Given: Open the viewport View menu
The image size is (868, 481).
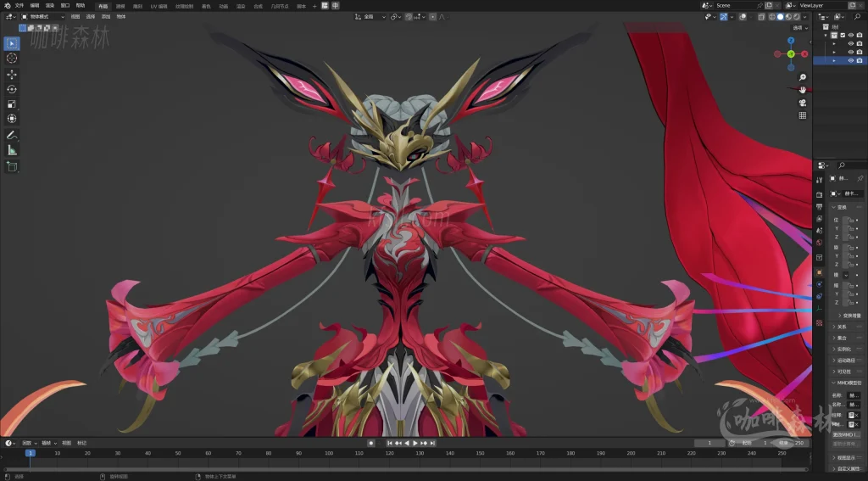Looking at the screenshot, I should coord(75,17).
